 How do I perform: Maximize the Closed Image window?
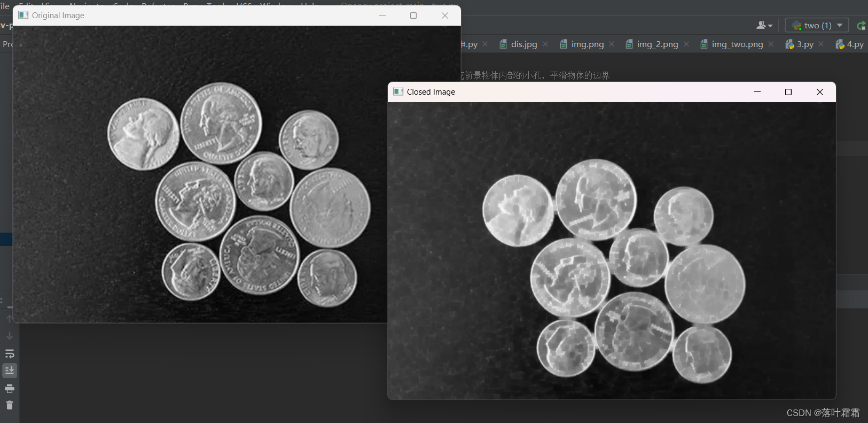tap(788, 92)
